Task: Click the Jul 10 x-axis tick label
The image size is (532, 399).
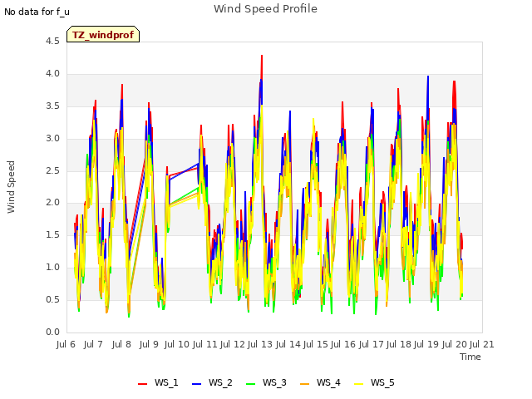Action: 176,344
